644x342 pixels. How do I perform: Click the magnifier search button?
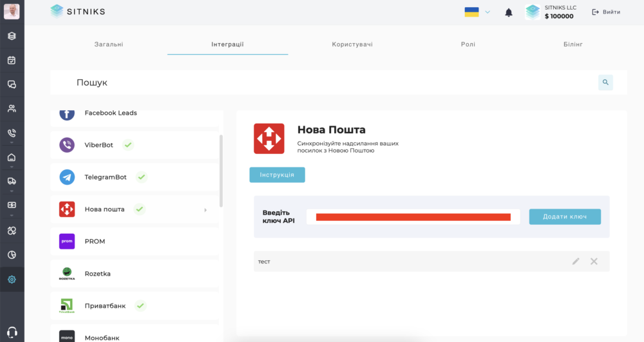(x=605, y=82)
